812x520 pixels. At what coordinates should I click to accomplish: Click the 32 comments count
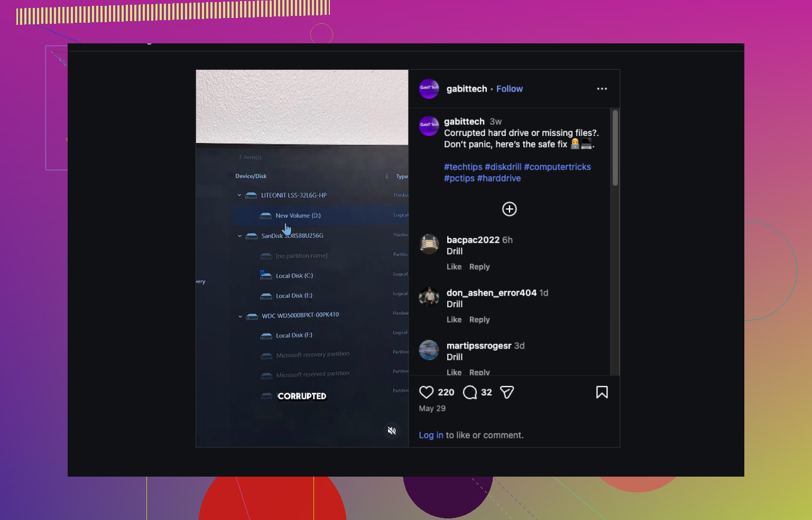486,392
